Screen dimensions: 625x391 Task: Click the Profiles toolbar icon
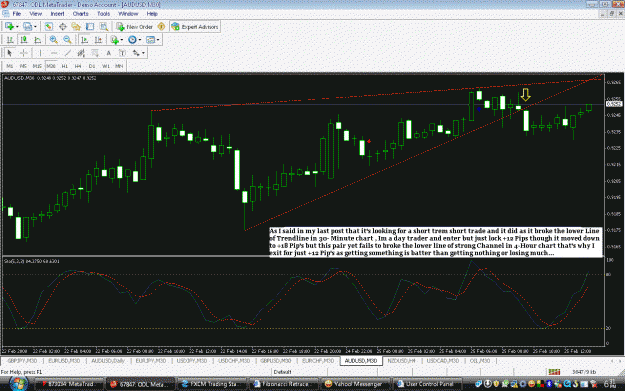(27, 27)
